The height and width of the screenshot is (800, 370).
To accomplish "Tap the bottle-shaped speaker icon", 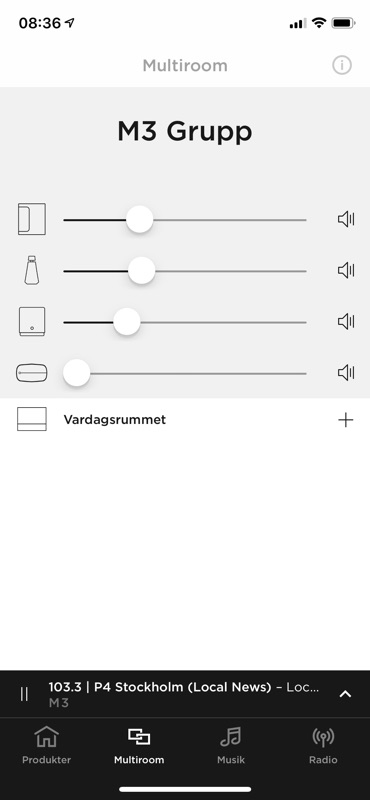I will [32, 270].
